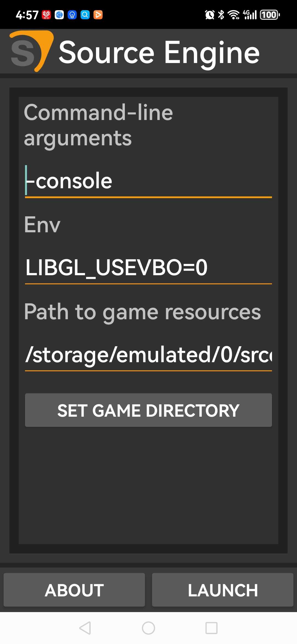Tap the red heart notification icon
Viewport: 297px width, 644px height.
click(x=46, y=15)
